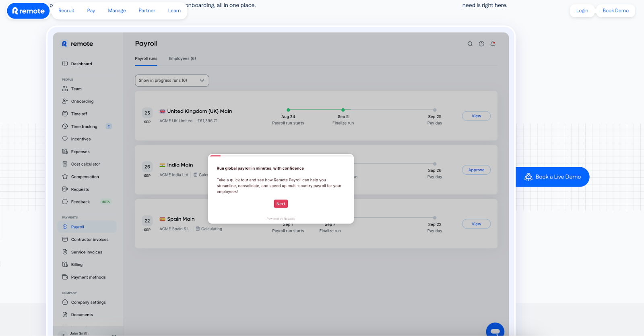Click the Documents file icon

coord(65,315)
